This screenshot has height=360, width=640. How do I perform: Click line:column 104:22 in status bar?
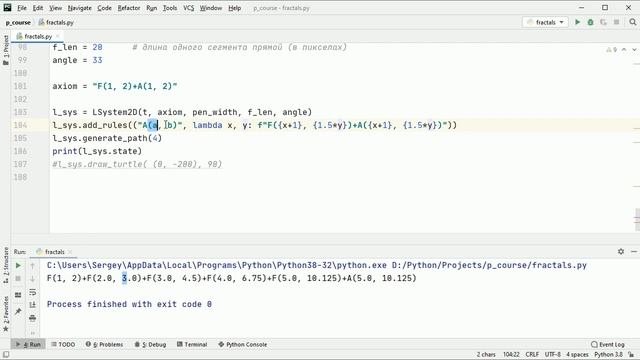click(511, 355)
